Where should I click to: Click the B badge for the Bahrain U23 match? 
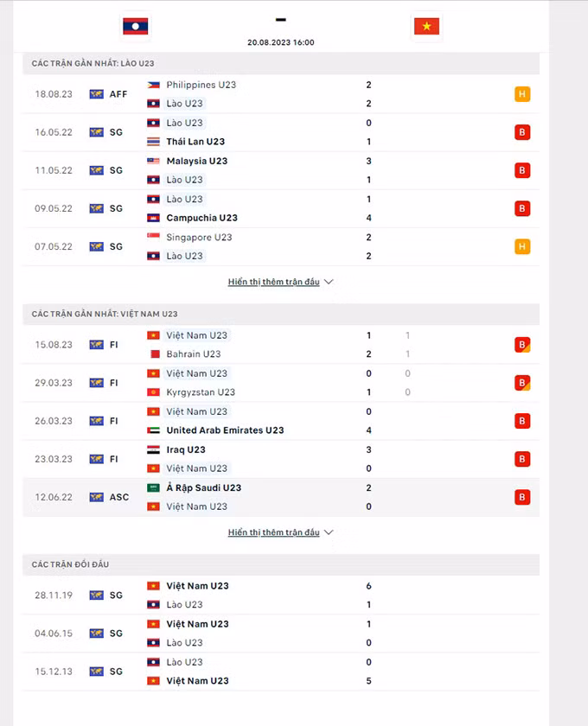[522, 345]
